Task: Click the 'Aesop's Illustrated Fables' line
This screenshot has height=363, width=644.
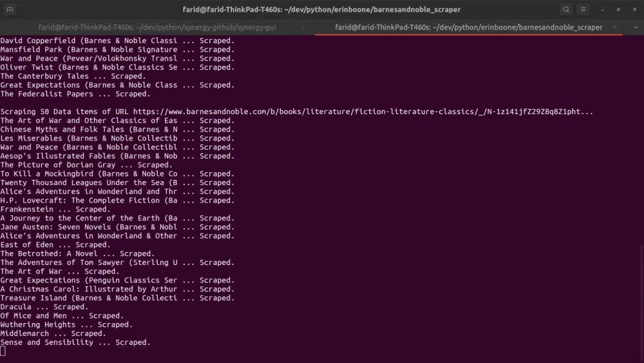Action: click(x=117, y=156)
